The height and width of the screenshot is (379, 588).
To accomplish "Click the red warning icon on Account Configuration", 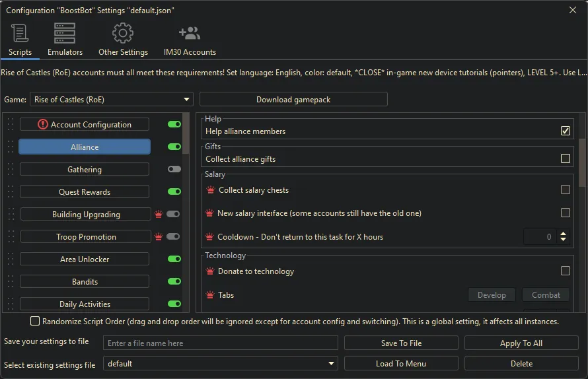I will pyautogui.click(x=43, y=124).
